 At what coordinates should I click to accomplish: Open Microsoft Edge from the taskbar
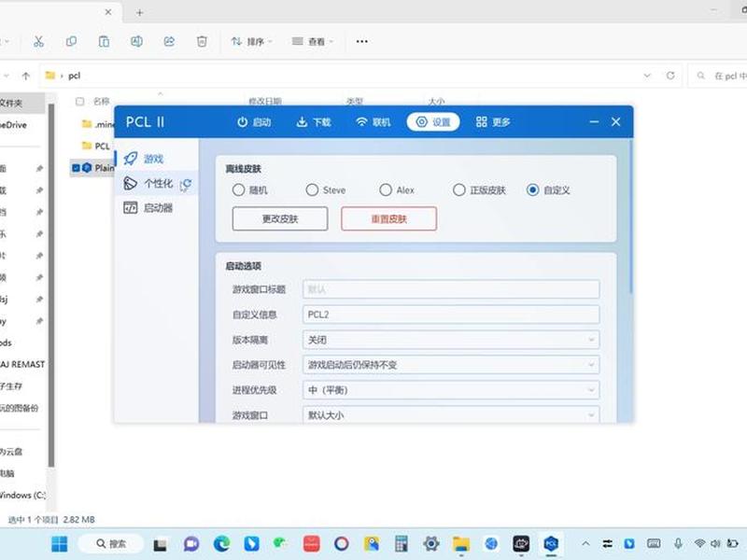click(x=221, y=543)
